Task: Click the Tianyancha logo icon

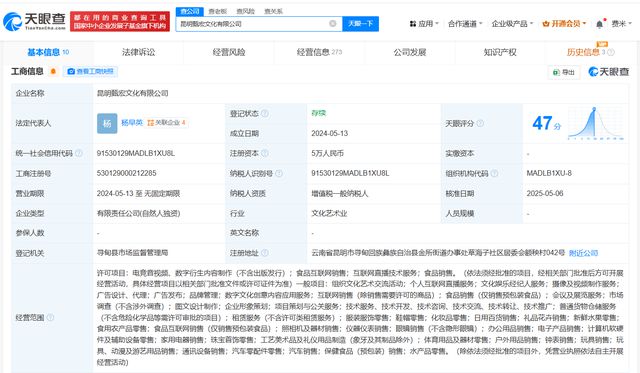Action: point(12,21)
